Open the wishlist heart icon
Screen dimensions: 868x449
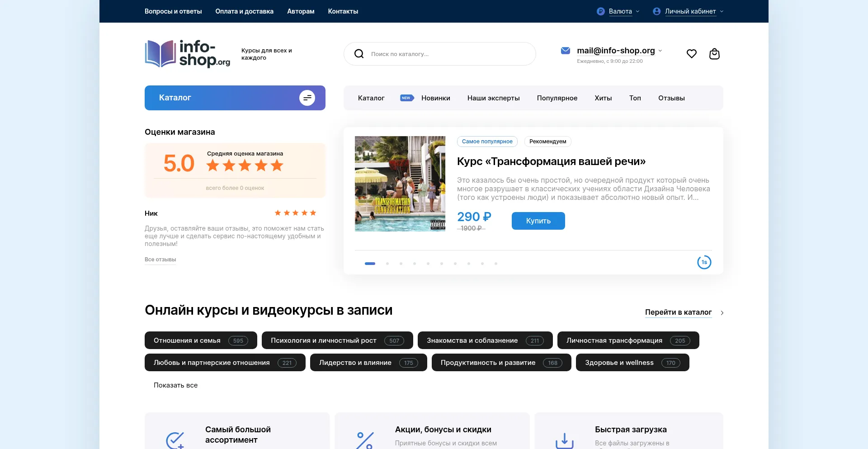[691, 54]
